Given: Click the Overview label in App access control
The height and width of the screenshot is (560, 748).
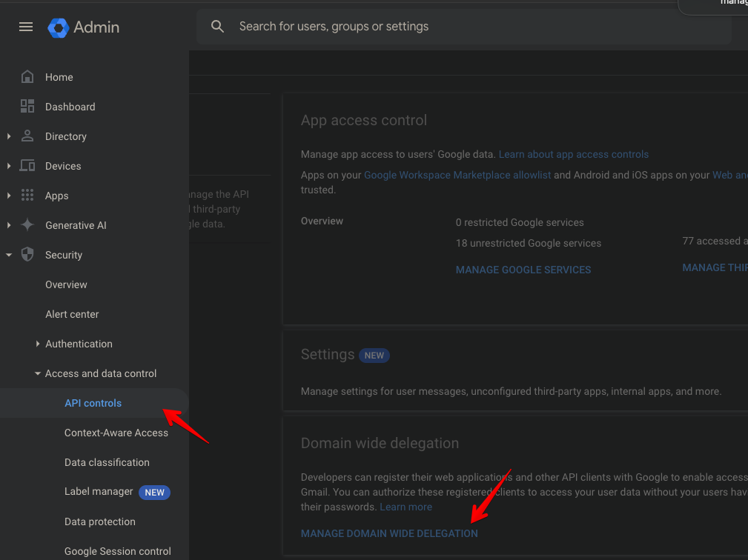Looking at the screenshot, I should [x=322, y=221].
